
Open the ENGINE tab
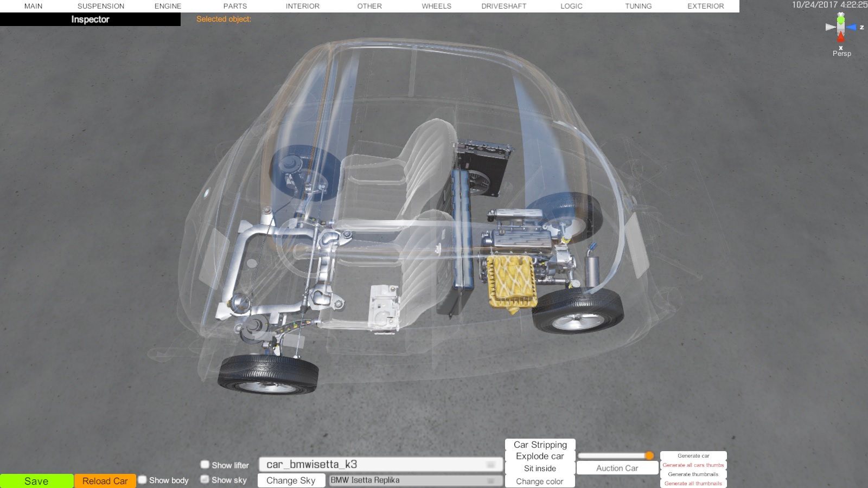pyautogui.click(x=168, y=6)
